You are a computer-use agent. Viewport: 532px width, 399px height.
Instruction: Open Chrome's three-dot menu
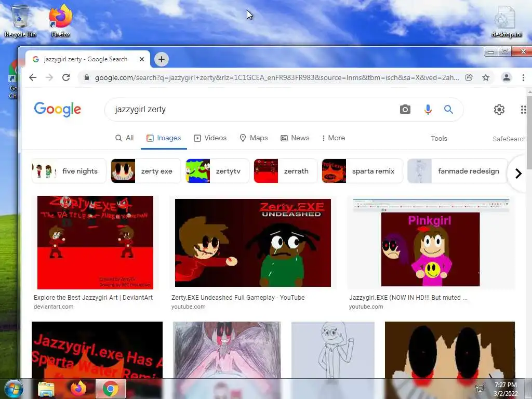tap(523, 77)
